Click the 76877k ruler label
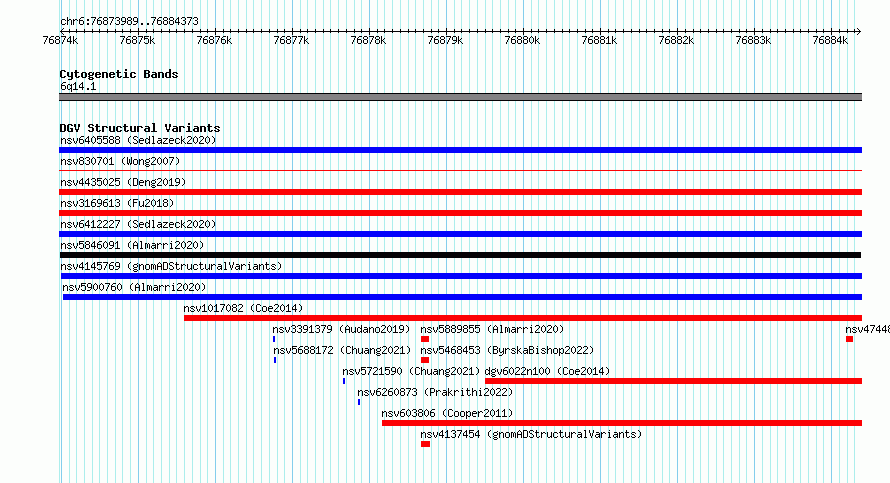This screenshot has width=890, height=483. [x=291, y=40]
